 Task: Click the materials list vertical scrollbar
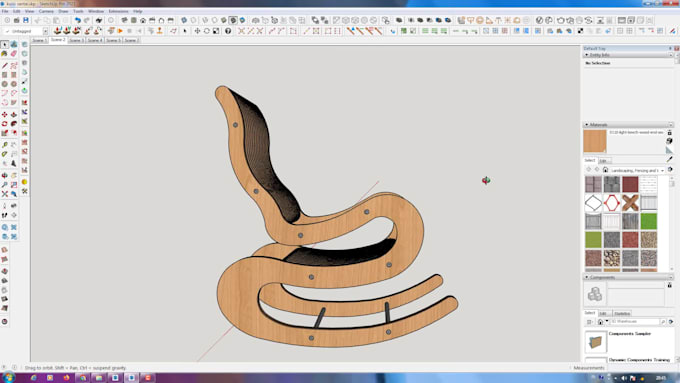point(672,223)
